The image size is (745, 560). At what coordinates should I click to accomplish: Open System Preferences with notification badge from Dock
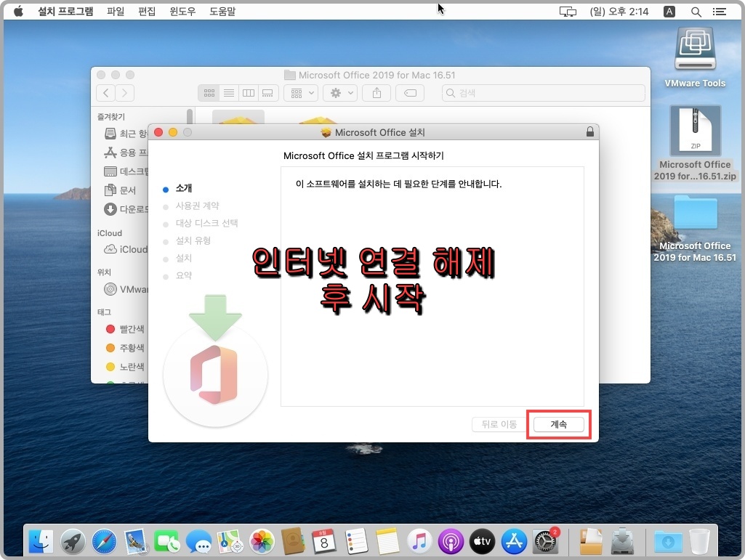[544, 541]
